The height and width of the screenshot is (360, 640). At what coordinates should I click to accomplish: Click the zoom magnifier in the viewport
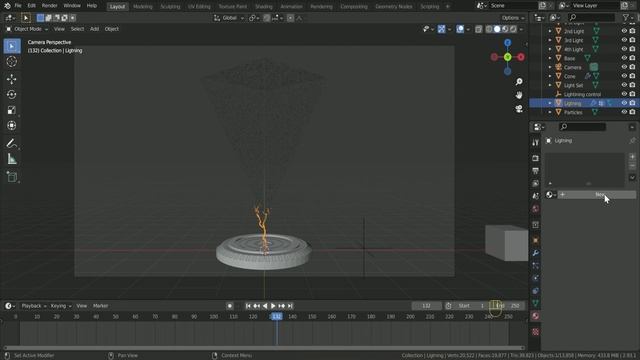[519, 82]
